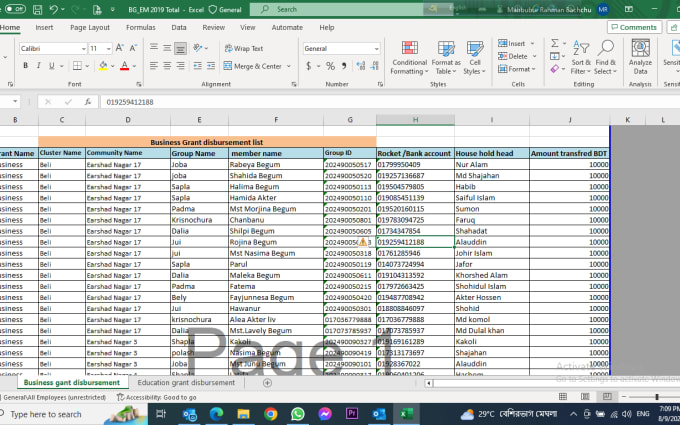The height and width of the screenshot is (425, 680).
Task: Apply the yellow Fill Color
Action: click(103, 66)
